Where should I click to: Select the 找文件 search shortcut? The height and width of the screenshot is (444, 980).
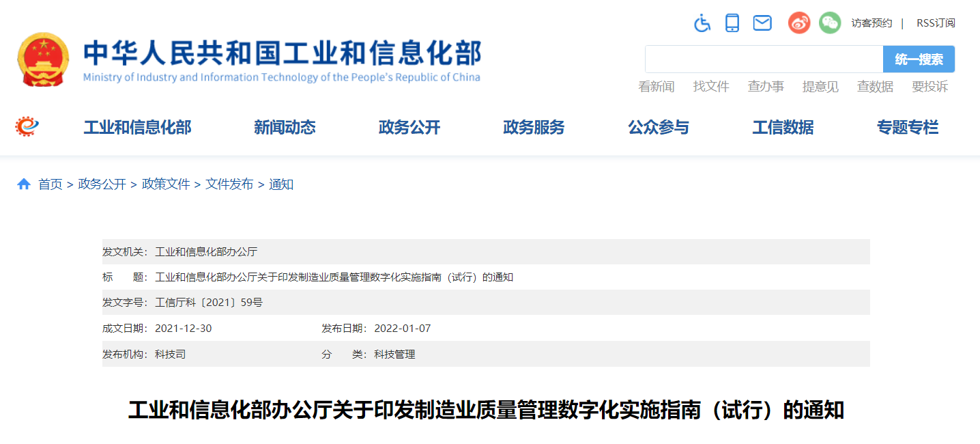pos(711,87)
